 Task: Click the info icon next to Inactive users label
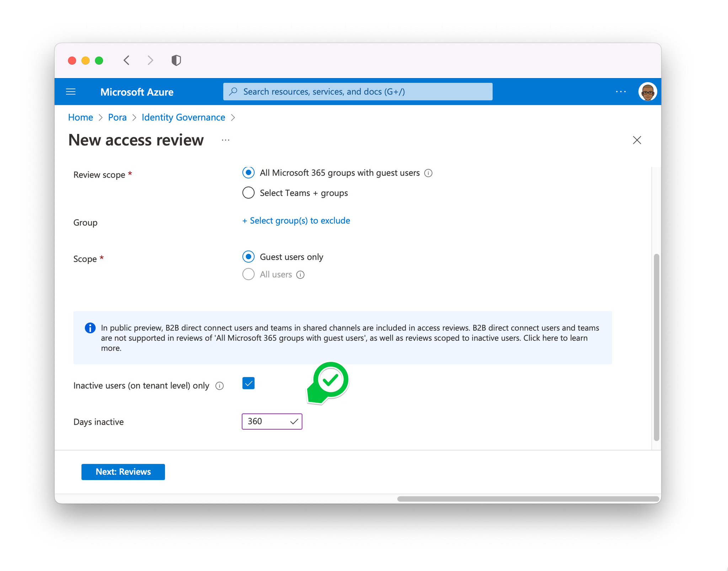pyautogui.click(x=220, y=386)
